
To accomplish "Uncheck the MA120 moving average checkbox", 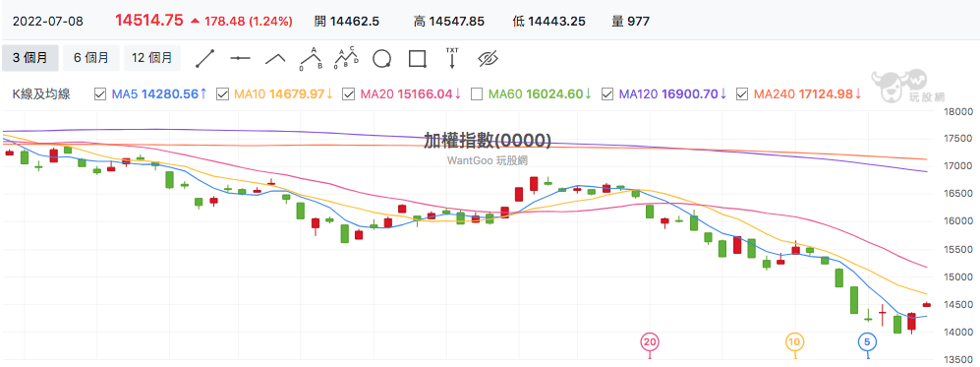I will (x=606, y=94).
